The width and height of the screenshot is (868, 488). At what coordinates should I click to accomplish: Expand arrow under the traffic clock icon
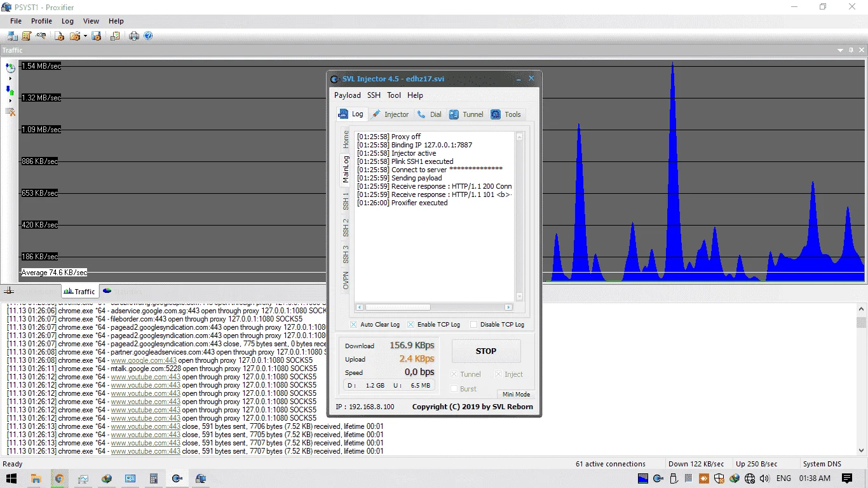10,78
